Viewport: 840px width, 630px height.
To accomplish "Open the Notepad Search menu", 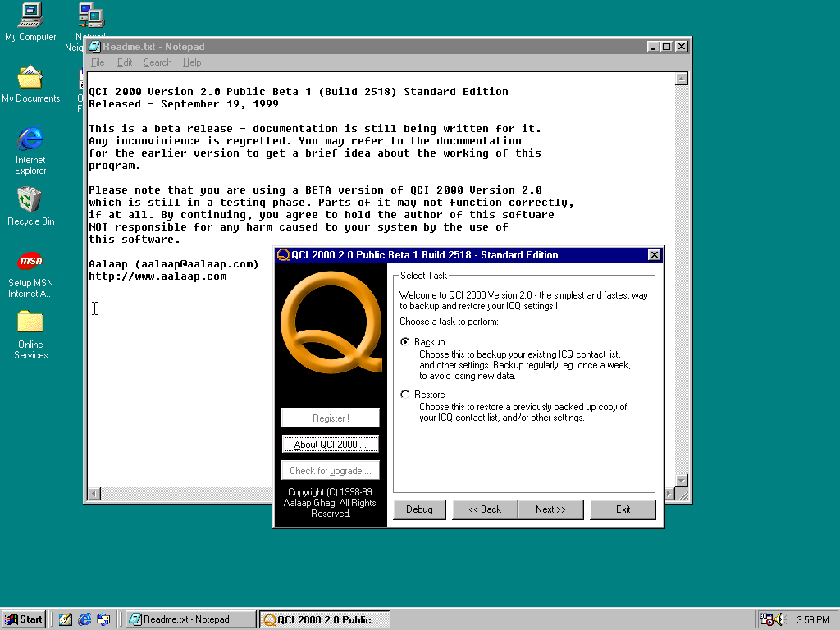I will 157,62.
